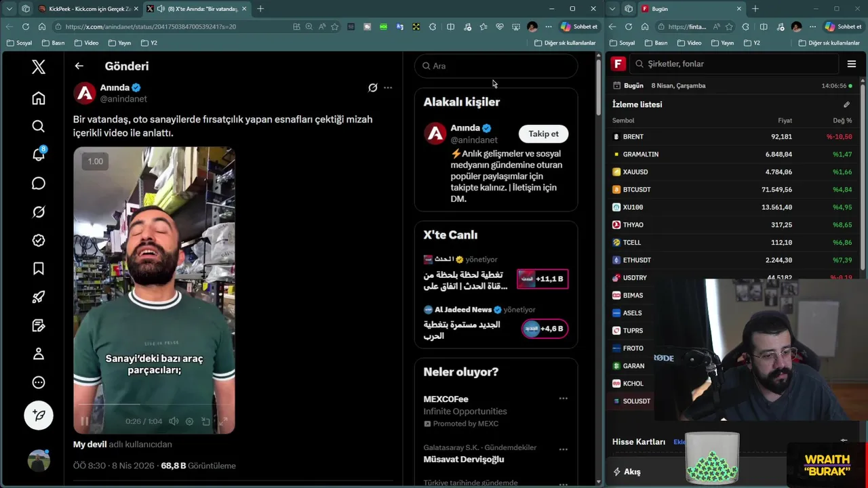Open Anında profile avatar on post
The image size is (868, 488).
(85, 94)
